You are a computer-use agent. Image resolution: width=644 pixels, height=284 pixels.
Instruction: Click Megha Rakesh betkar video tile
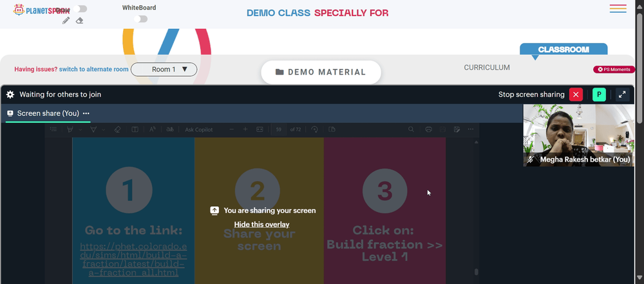coord(578,135)
